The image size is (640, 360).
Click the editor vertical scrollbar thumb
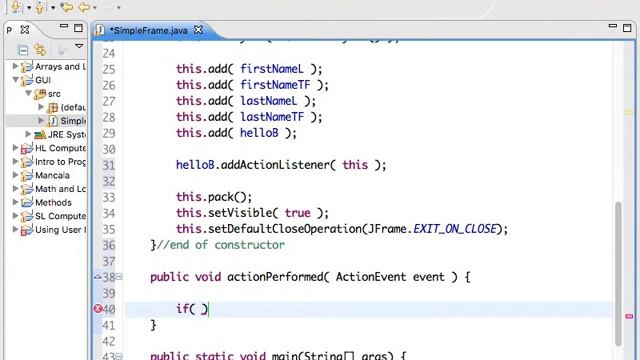point(619,273)
